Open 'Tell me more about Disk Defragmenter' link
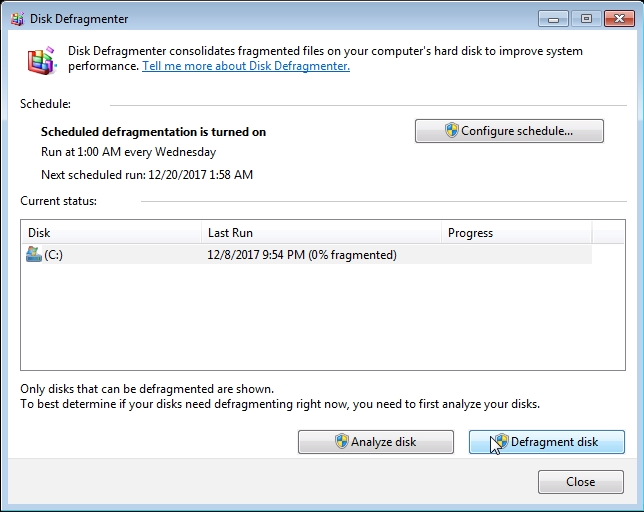The image size is (644, 512). (246, 66)
